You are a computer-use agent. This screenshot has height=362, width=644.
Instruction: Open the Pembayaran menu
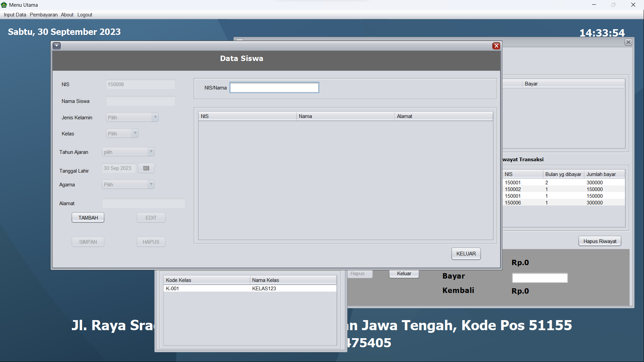(44, 15)
